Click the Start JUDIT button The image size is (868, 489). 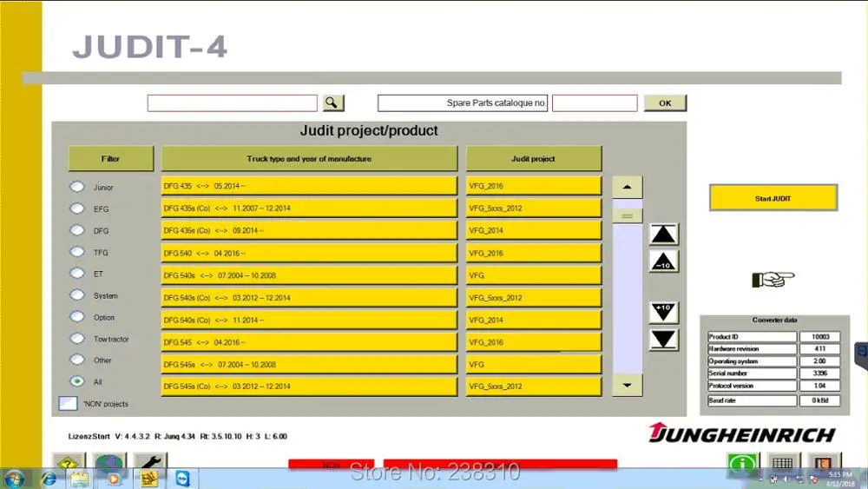(773, 198)
